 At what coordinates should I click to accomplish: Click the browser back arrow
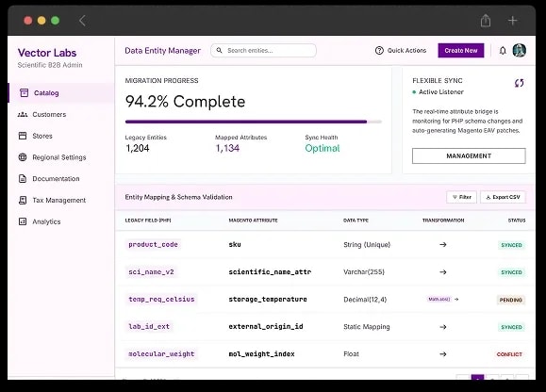82,21
